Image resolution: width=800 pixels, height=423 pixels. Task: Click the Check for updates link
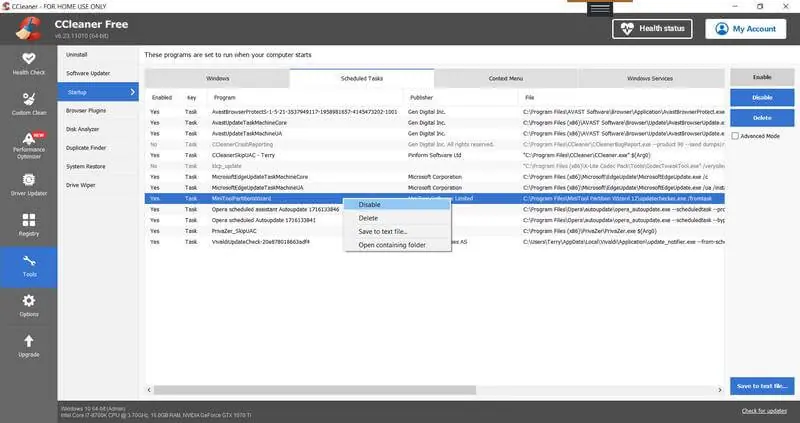764,411
